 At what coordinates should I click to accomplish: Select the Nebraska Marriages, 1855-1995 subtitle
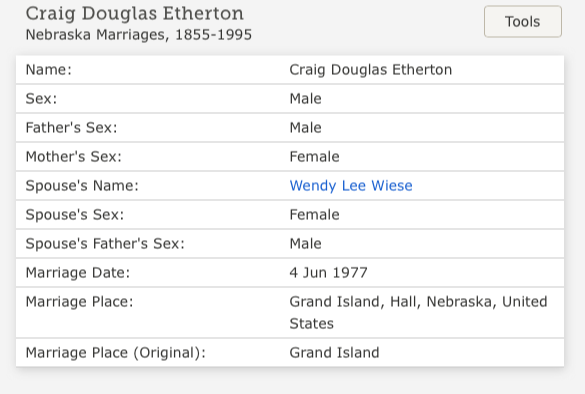[138, 35]
